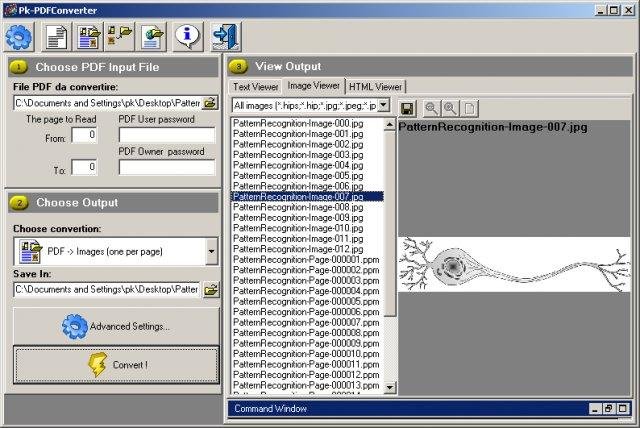The width and height of the screenshot is (640, 428).
Task: Restore the Command Window panel
Action: point(608,408)
